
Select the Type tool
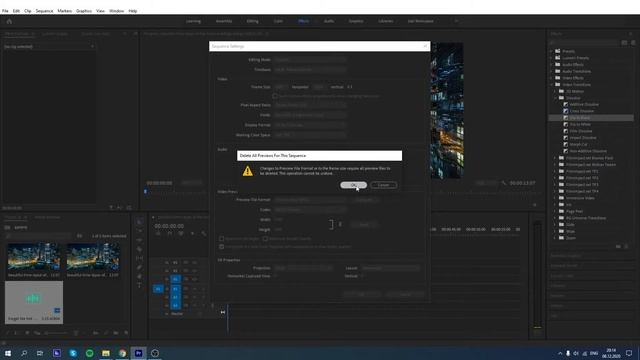click(x=140, y=285)
